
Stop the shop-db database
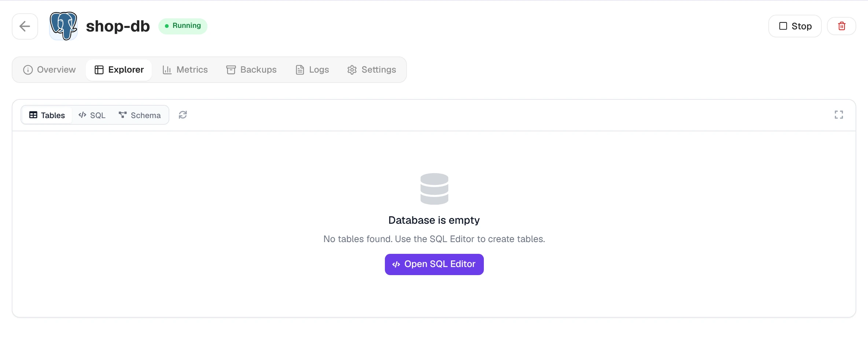[795, 26]
